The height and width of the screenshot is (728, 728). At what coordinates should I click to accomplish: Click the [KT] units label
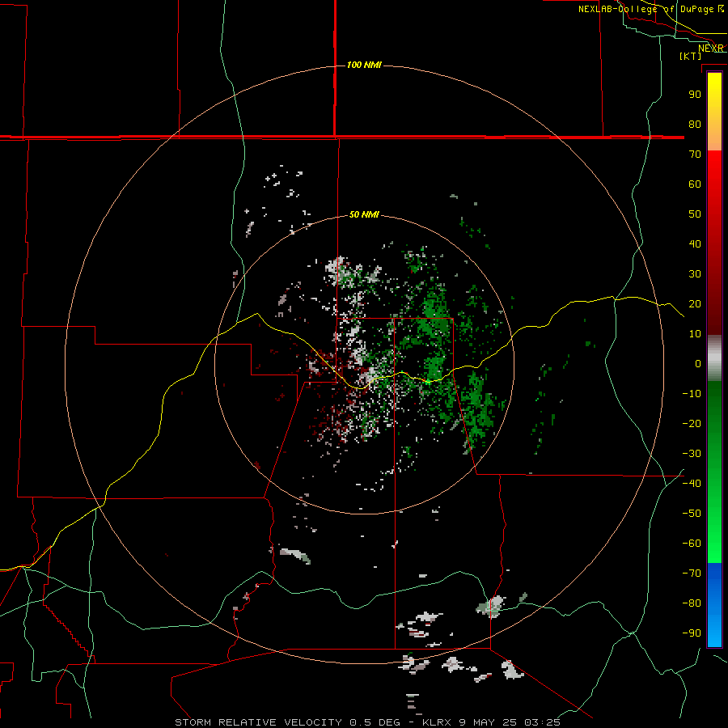[691, 56]
